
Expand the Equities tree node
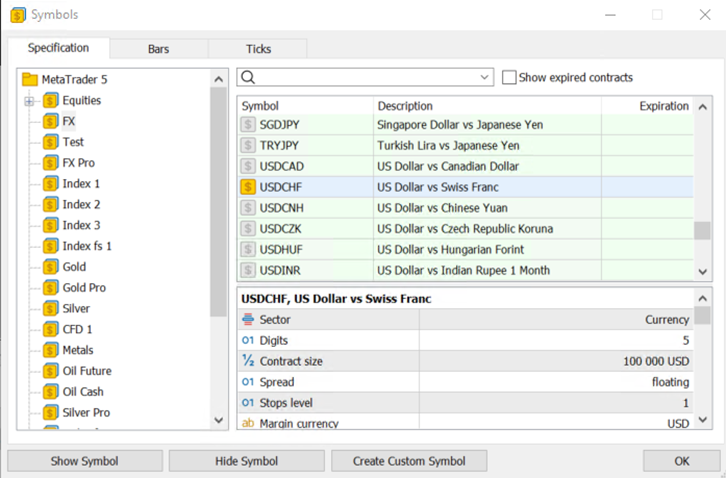(x=29, y=101)
